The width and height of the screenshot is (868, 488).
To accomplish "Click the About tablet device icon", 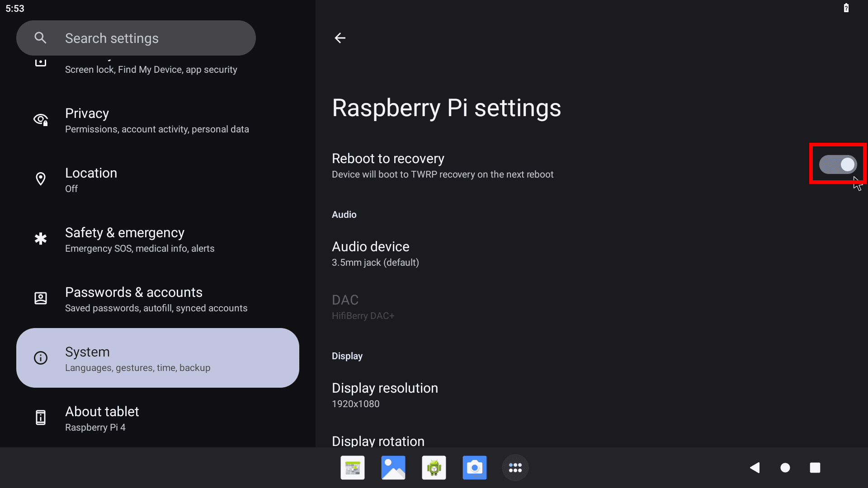I will point(41,418).
